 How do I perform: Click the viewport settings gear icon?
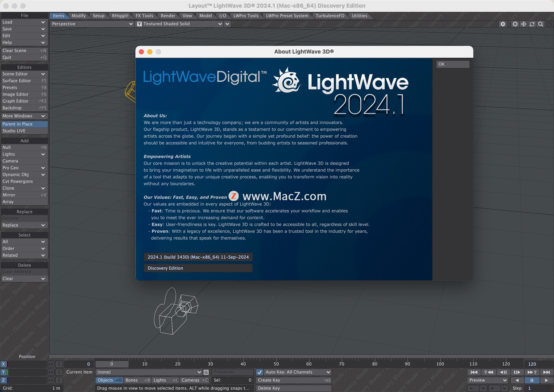point(503,24)
